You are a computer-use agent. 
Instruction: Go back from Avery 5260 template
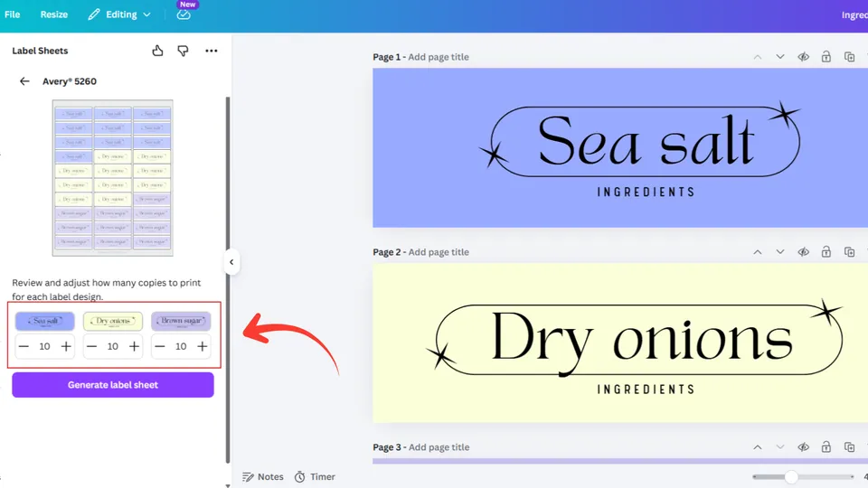[x=24, y=81]
